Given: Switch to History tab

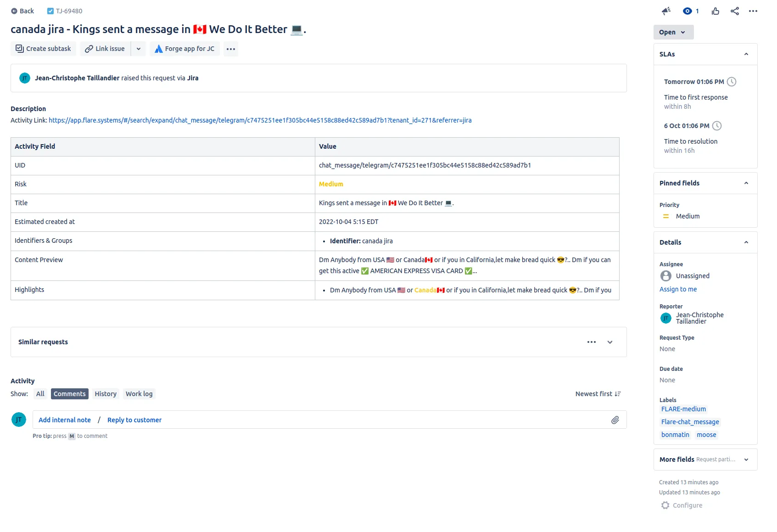Looking at the screenshot, I should click(106, 394).
